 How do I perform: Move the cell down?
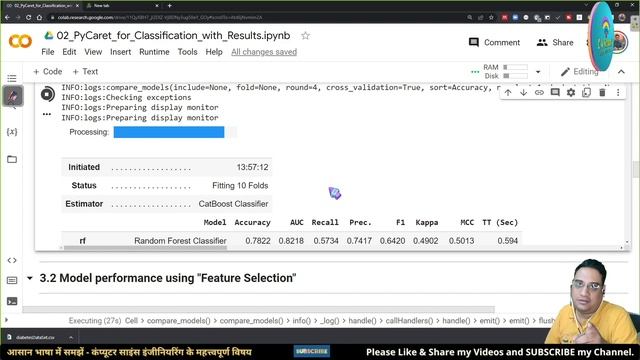pyautogui.click(x=523, y=93)
